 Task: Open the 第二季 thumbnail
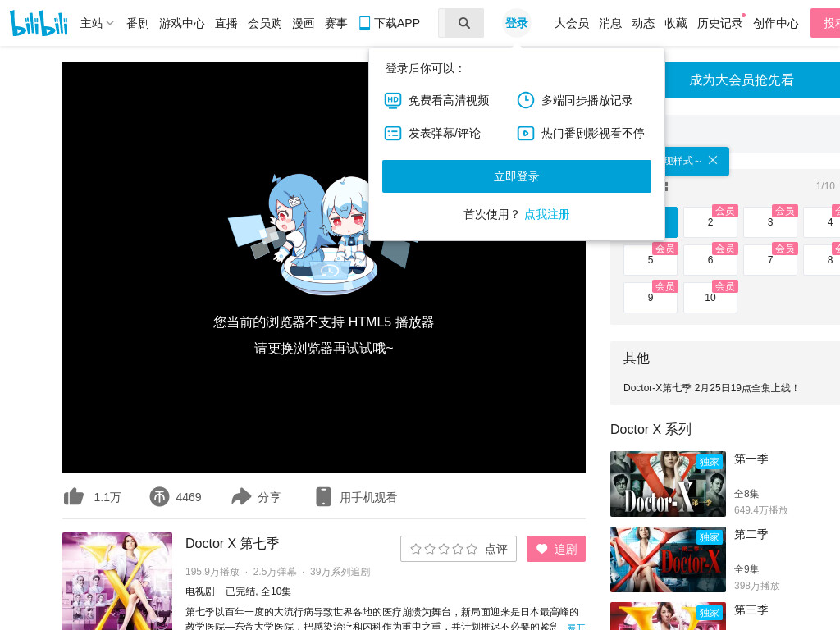668,559
